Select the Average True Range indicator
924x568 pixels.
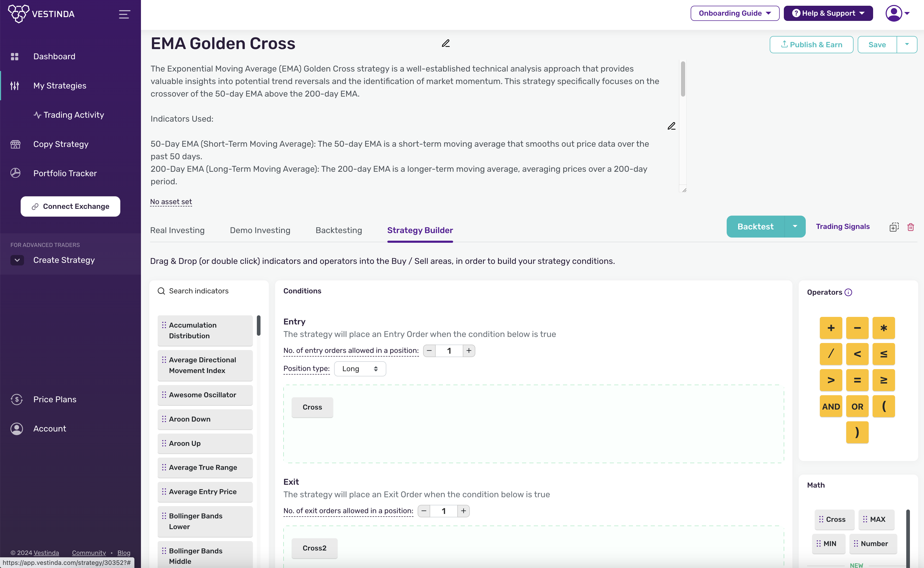[x=205, y=468]
